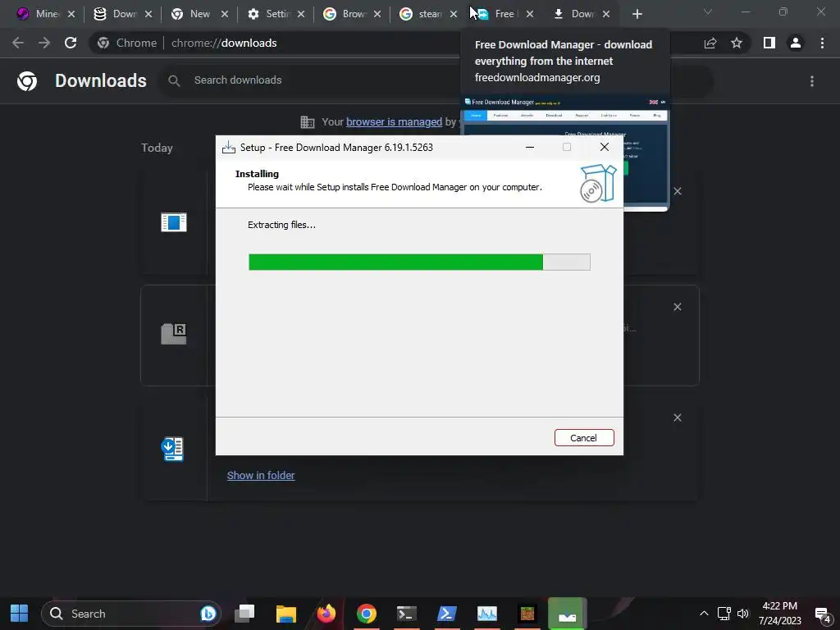Image resolution: width=840 pixels, height=630 pixels.
Task: Open network status in system tray
Action: tap(724, 614)
